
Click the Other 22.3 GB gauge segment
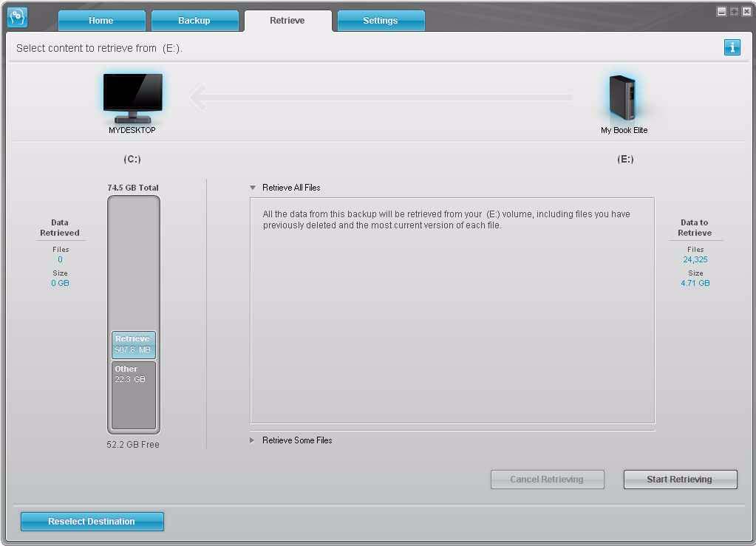point(134,395)
